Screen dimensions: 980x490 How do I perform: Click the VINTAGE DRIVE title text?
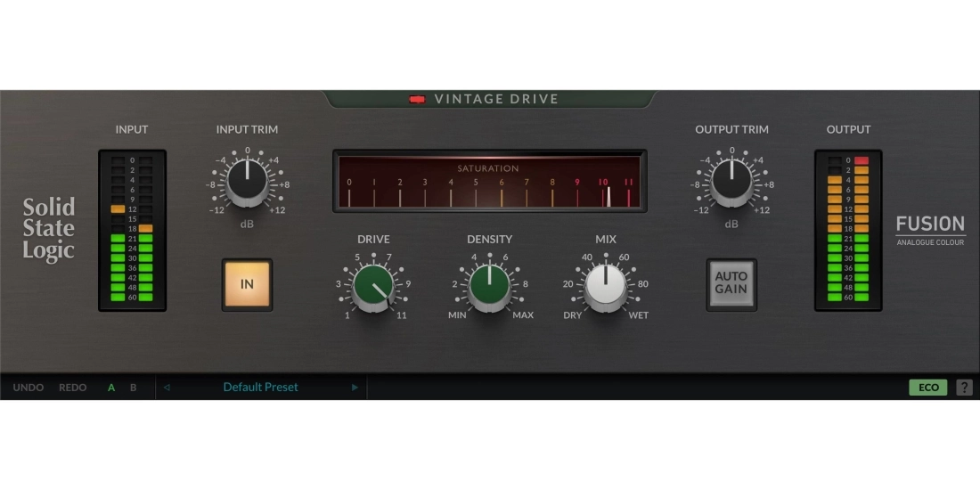[496, 99]
